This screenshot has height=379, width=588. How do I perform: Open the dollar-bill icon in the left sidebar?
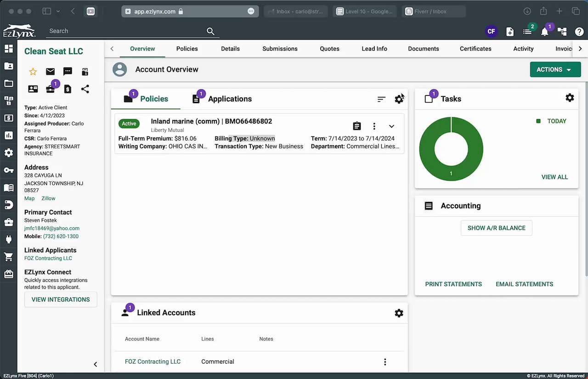pos(9,118)
